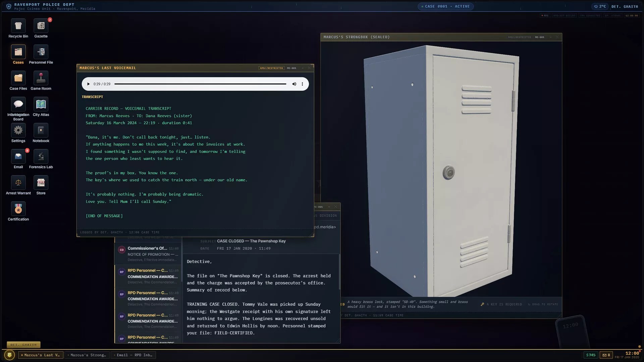Click the brass lock on the strongbox
The image size is (644, 362).
tap(448, 173)
